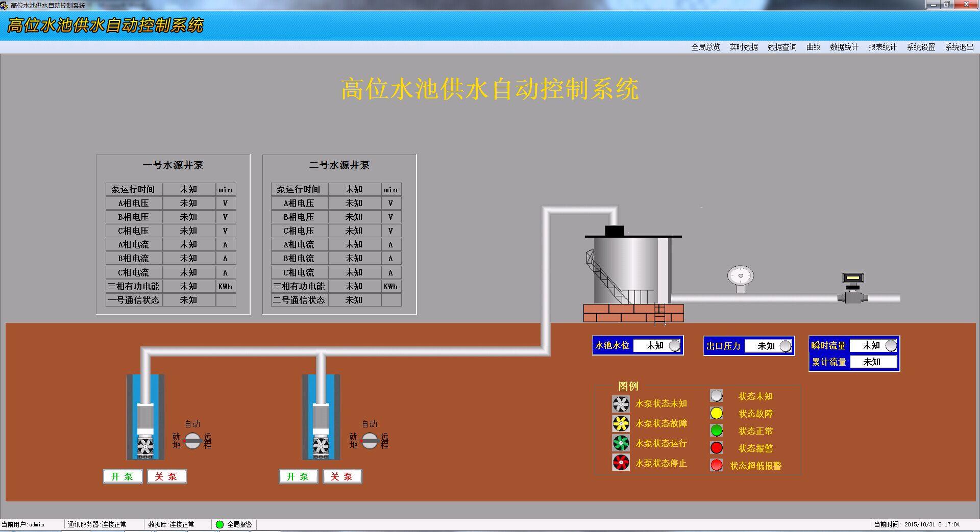Viewport: 980px width, 532px height.
Task: Select the 水泵状态未知 gray fan icon
Action: click(620, 404)
